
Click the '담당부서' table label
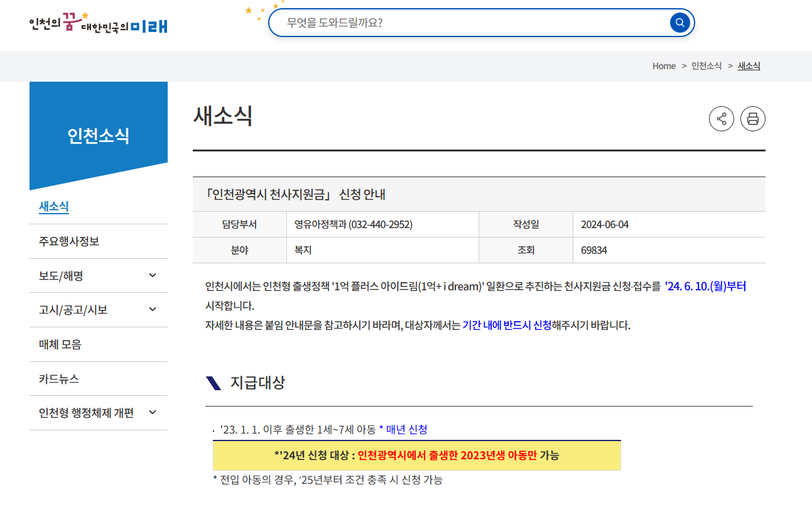coord(239,224)
